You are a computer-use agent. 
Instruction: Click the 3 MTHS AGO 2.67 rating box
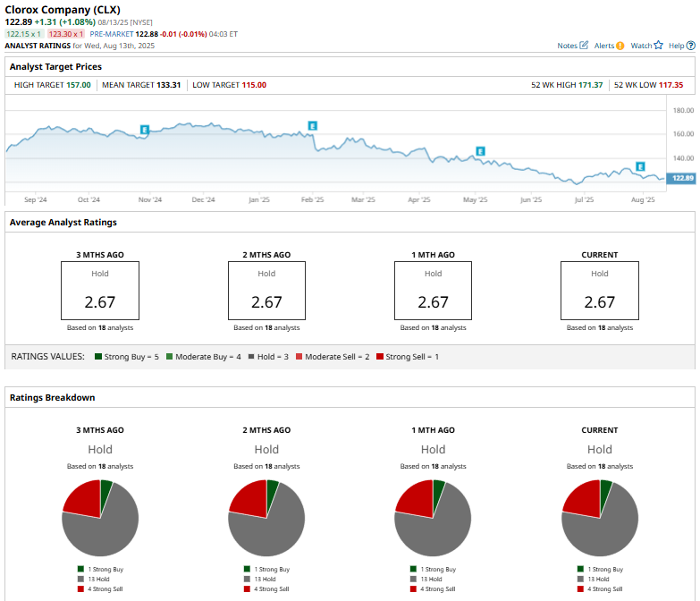[x=100, y=291]
